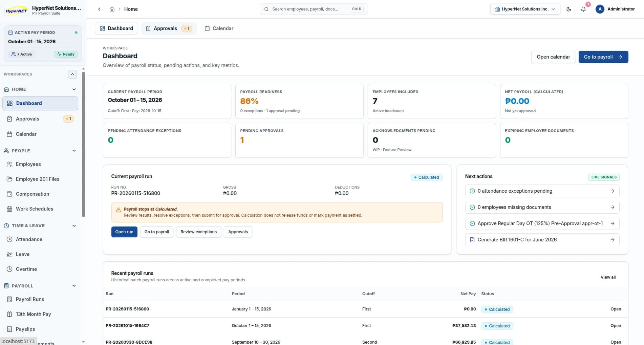Click the Administrator avatar icon
644x345 pixels.
click(600, 9)
